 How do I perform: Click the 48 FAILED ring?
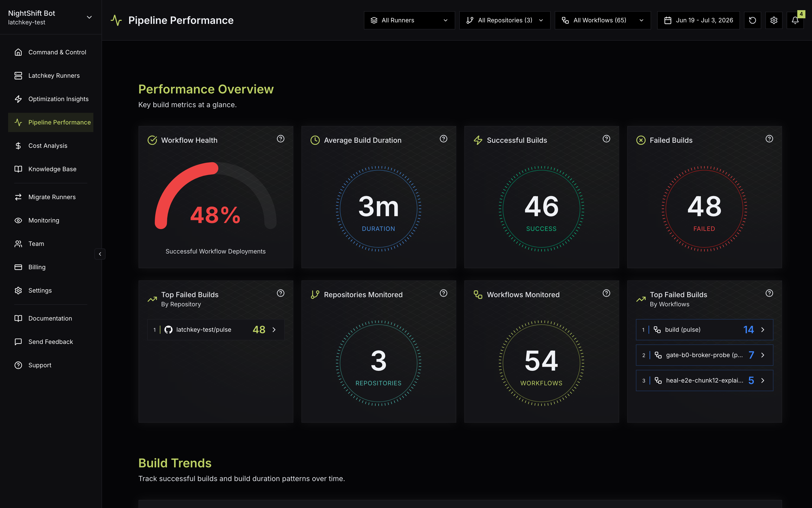coord(704,209)
